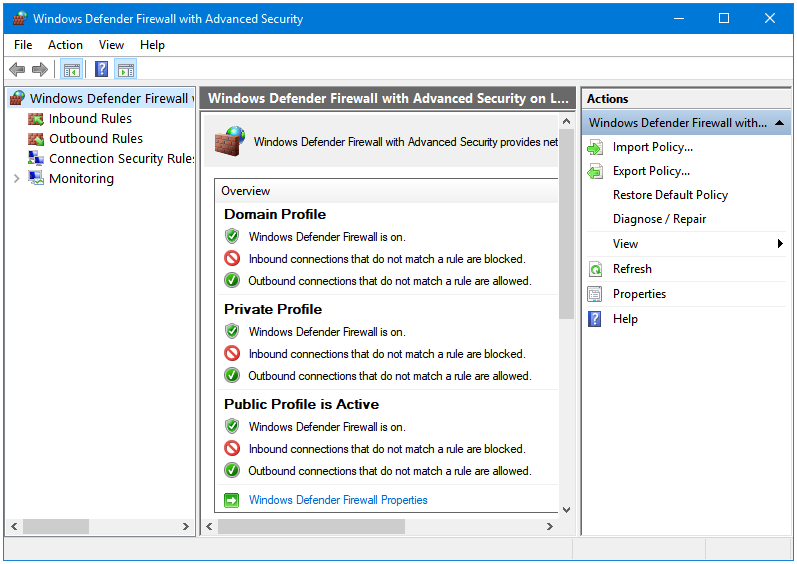Choose Diagnose / Repair action
This screenshot has width=797, height=564.
pyautogui.click(x=659, y=219)
